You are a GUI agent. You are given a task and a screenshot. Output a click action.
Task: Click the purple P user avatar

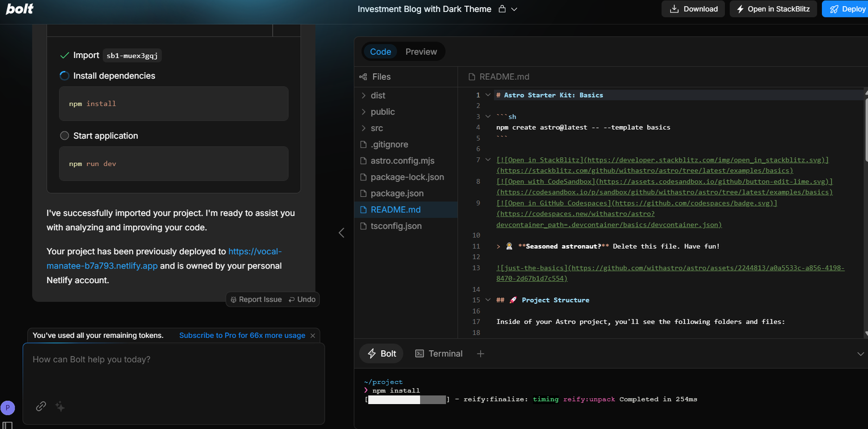[x=8, y=408]
